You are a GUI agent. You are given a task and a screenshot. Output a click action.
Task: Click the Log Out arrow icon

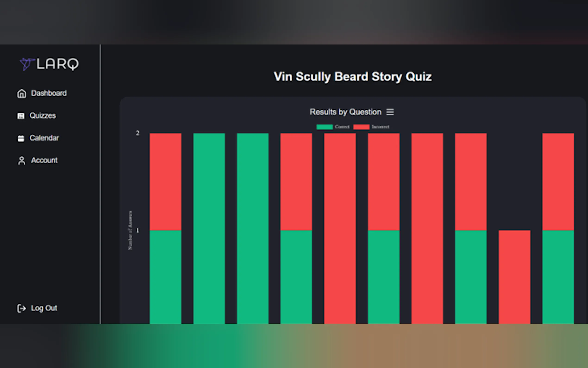[x=21, y=308]
